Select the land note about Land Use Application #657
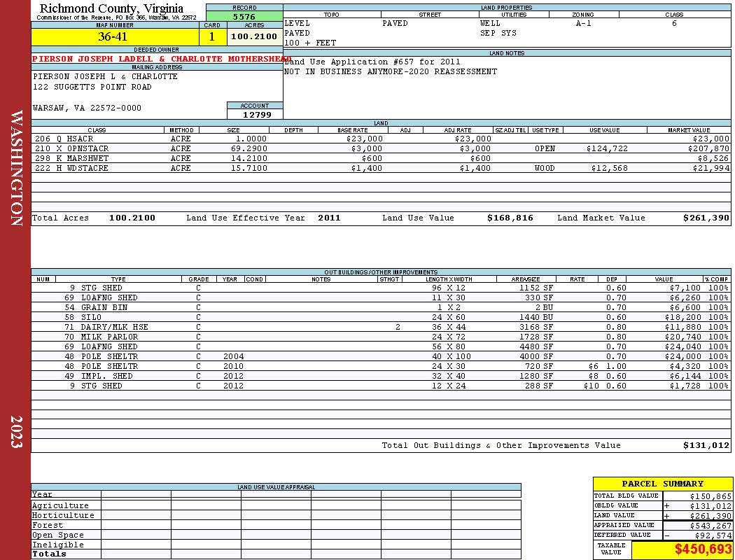 (372, 62)
